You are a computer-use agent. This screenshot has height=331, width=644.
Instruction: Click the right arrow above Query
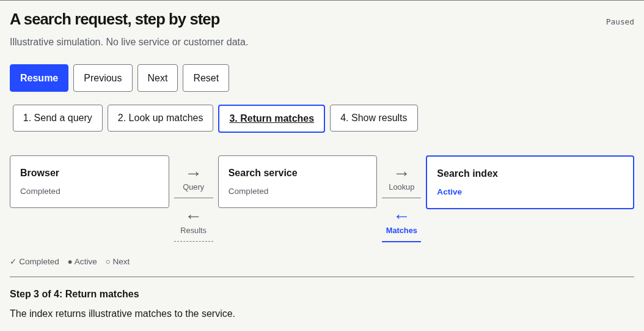pyautogui.click(x=194, y=174)
